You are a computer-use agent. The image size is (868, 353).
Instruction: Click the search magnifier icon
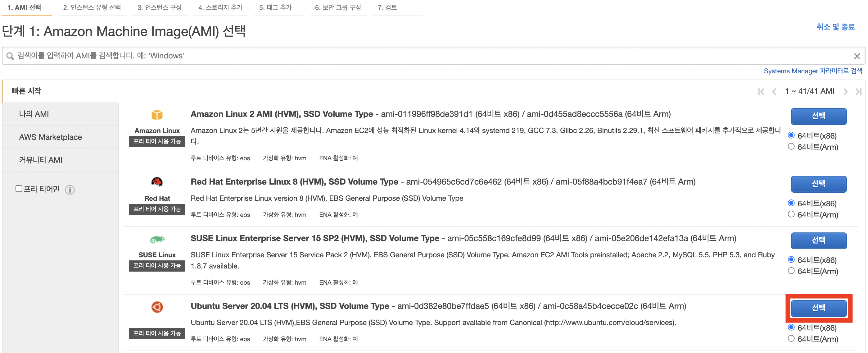coord(10,56)
